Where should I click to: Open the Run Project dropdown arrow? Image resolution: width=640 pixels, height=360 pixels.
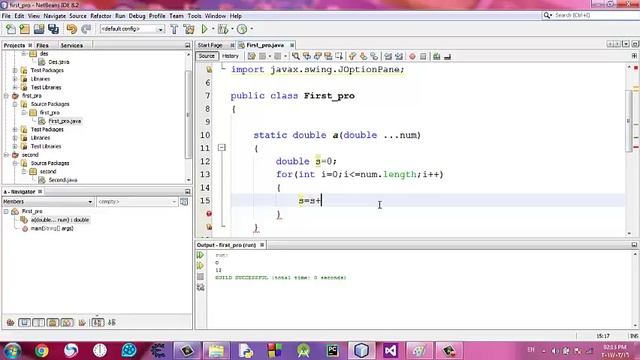213,29
